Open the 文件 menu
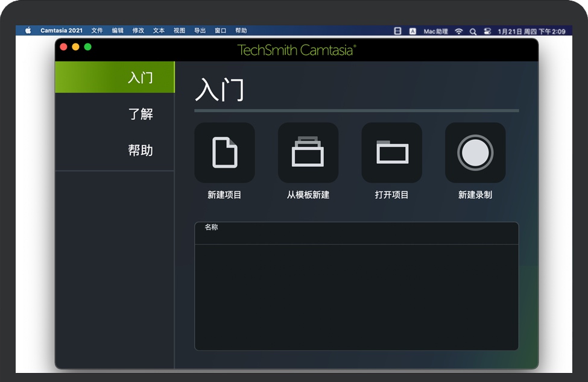The image size is (588, 382). (x=97, y=31)
